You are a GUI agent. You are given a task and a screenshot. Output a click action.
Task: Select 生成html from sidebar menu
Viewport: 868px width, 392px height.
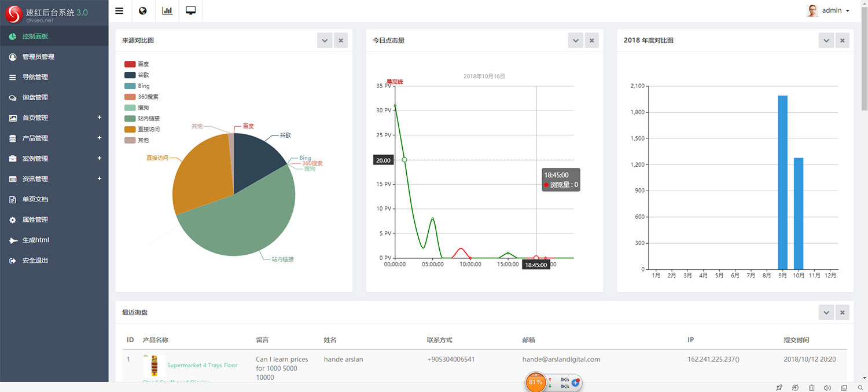tap(35, 240)
